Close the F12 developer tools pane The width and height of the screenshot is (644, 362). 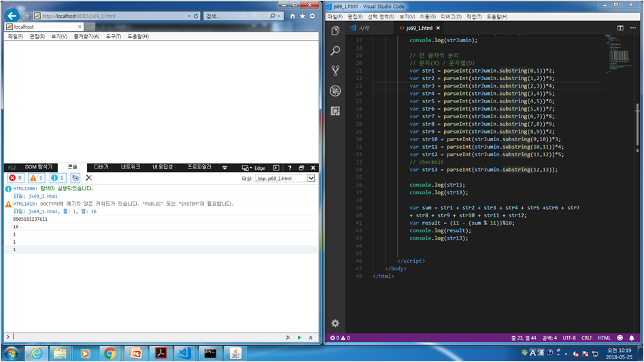point(313,168)
